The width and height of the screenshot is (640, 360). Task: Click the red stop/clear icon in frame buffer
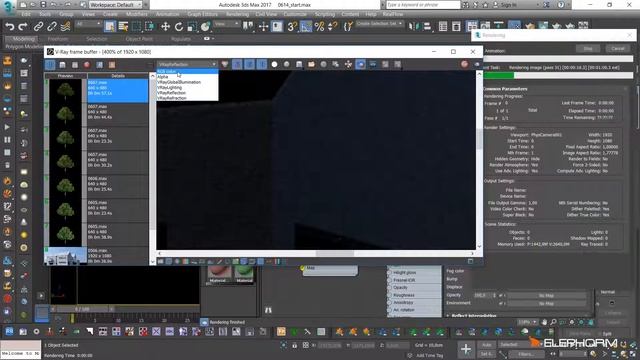coord(87,64)
